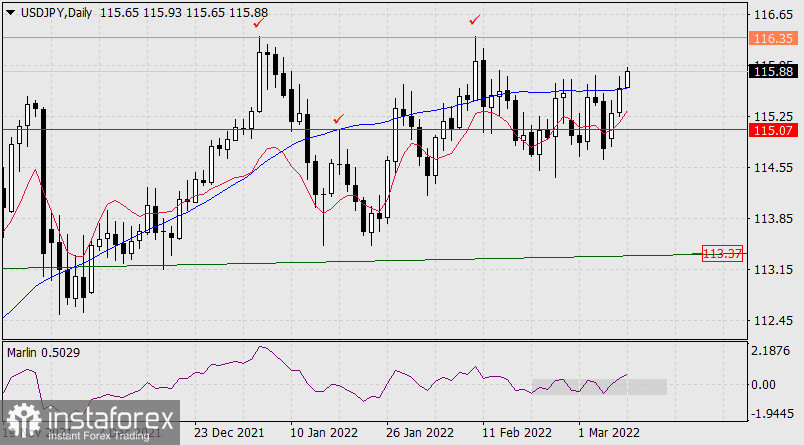Viewport: 804px width, 445px height.
Task: Click the 11 Feb 2022 date label
Action: [x=516, y=434]
